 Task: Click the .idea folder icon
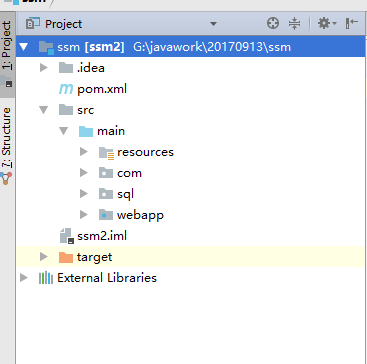tap(66, 68)
